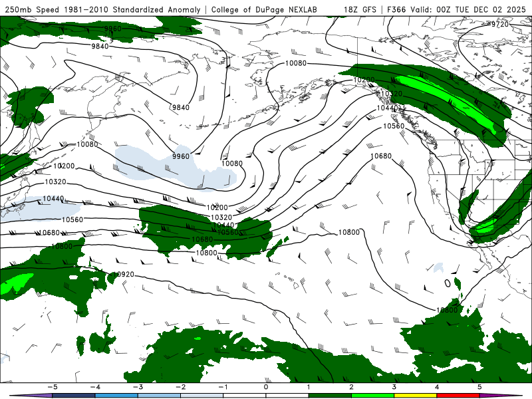Click the colorbar tick label "-4"
Screen dimensions: 532x399
click(x=95, y=387)
